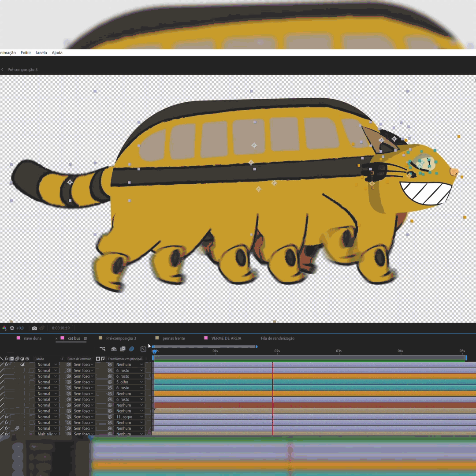476x476 pixels.
Task: Toggle the blue motion blur composition button
Action: click(x=131, y=349)
